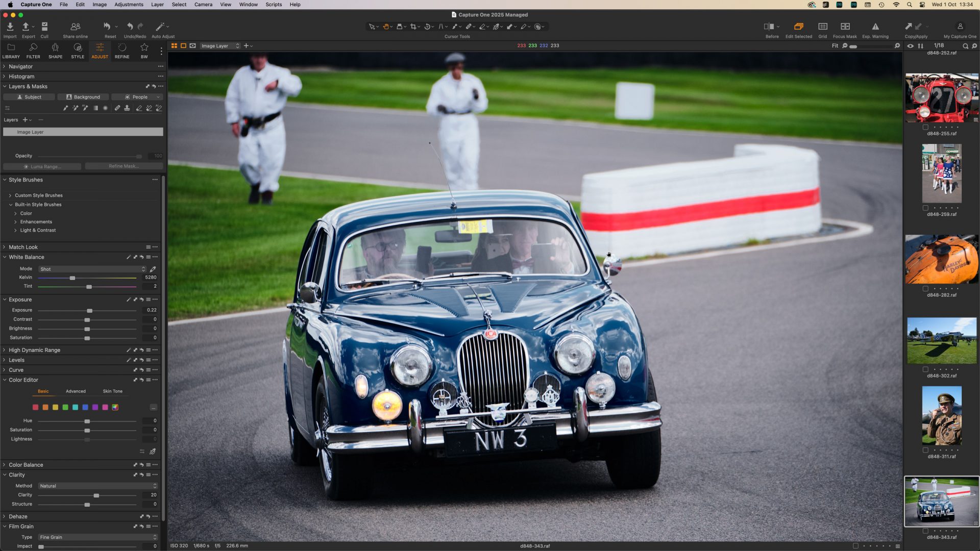Open the White Balance Mode dropdown
This screenshot has height=551, width=980.
point(92,269)
